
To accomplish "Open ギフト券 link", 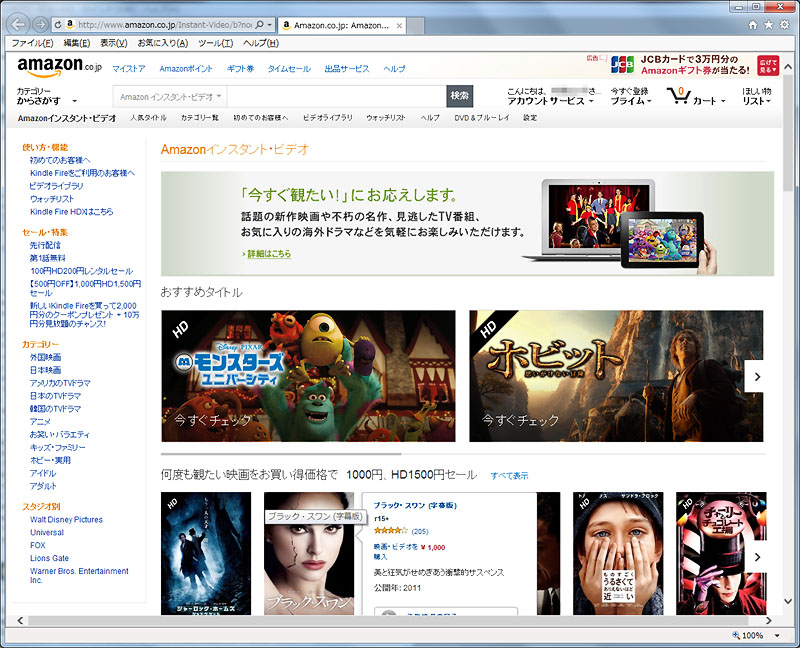I will pos(241,69).
